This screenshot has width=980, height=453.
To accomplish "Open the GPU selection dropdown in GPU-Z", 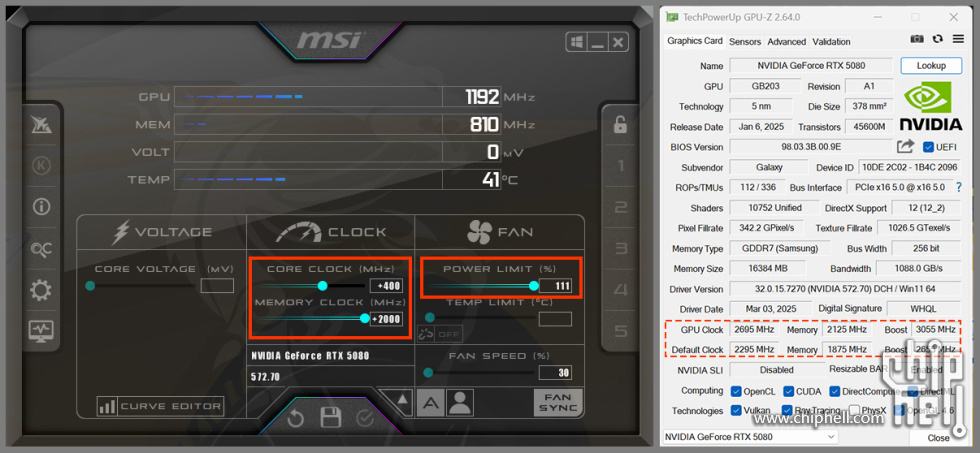I will click(749, 437).
